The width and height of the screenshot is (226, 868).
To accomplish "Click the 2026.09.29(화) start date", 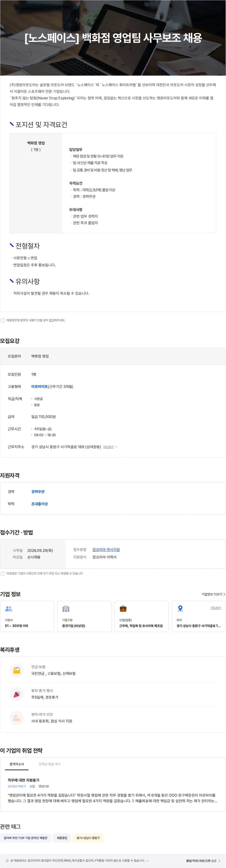I will point(40,550).
